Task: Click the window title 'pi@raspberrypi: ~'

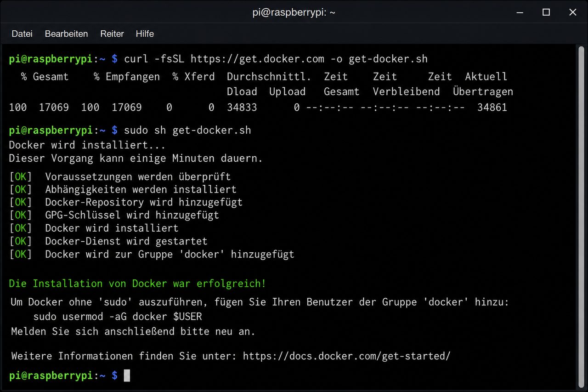Action: click(x=294, y=12)
